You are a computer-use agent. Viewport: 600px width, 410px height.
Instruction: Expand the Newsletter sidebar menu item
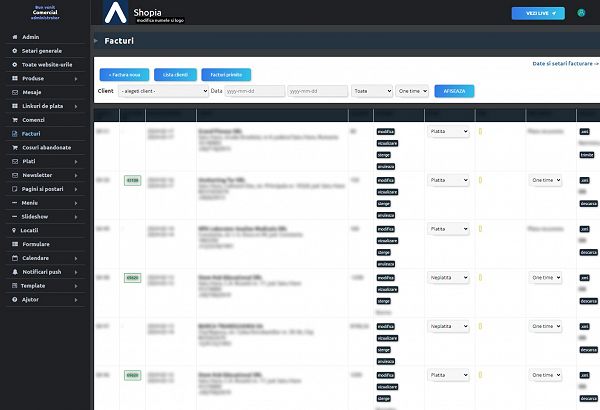click(x=45, y=174)
